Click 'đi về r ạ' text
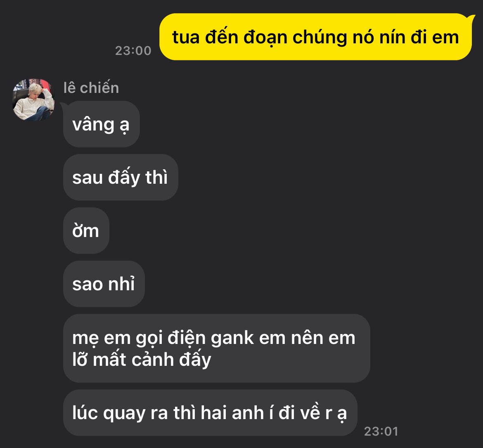The image size is (483, 448). point(313,413)
